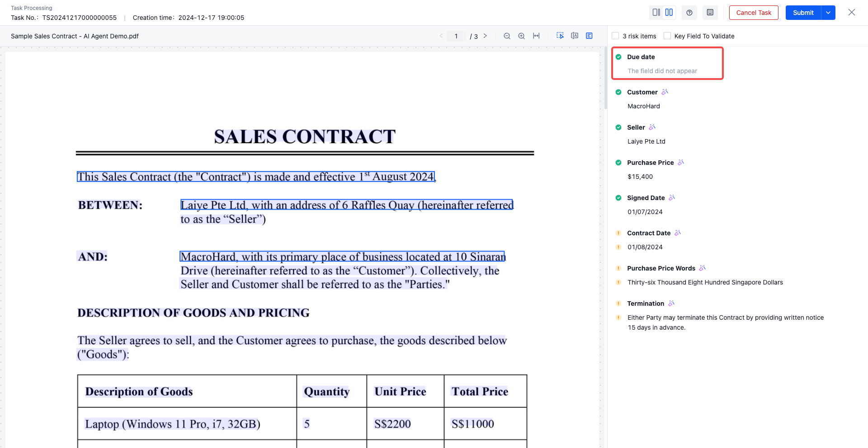The image size is (868, 448).
Task: Click the zoom in magnifier icon
Action: [522, 36]
